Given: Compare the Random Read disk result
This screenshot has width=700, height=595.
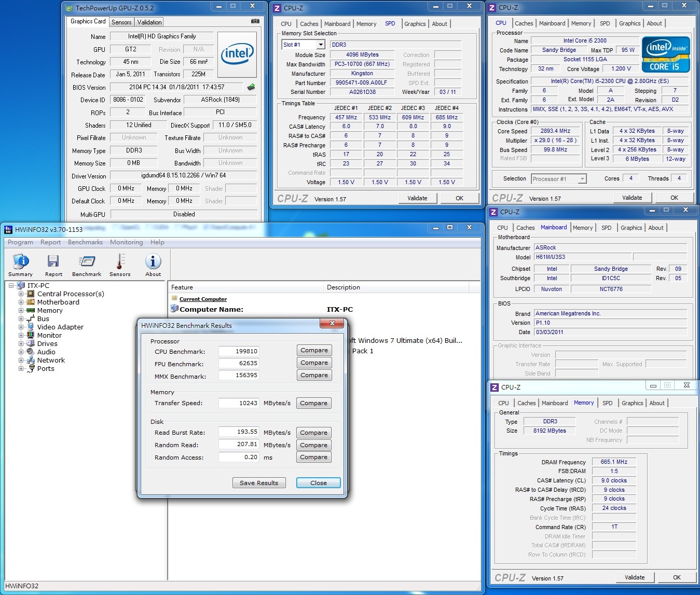Looking at the screenshot, I should click(x=314, y=445).
